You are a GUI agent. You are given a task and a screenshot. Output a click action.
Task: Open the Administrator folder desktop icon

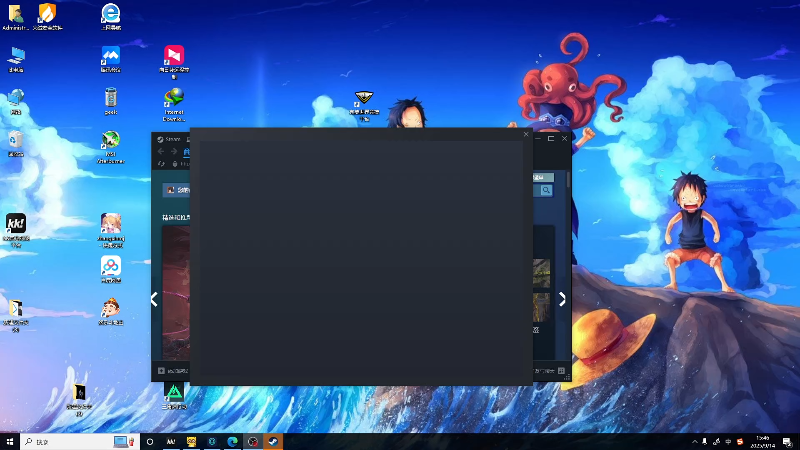[x=15, y=17]
